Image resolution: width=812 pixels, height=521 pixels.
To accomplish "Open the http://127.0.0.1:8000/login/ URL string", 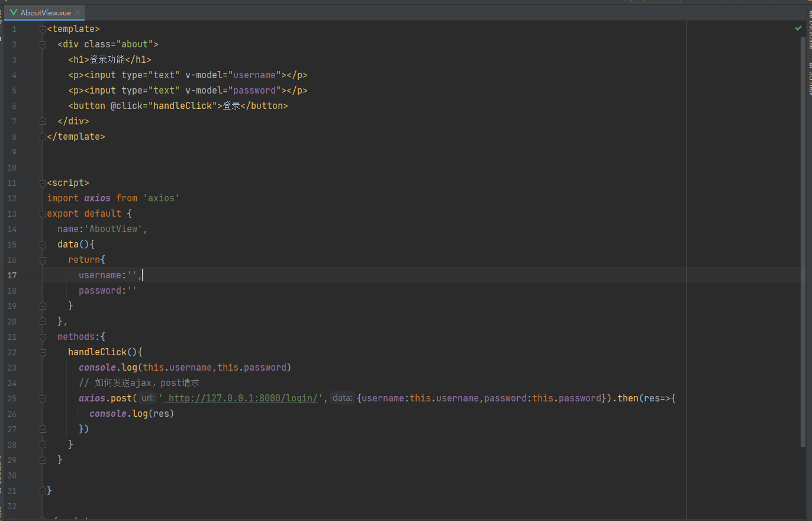I will click(243, 398).
